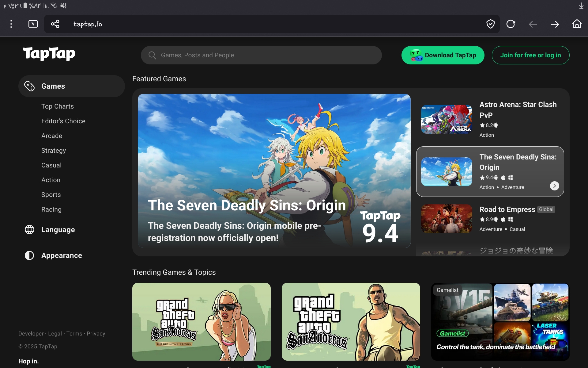Go forward with the right arrow
This screenshot has height=368, width=588.
pos(555,24)
